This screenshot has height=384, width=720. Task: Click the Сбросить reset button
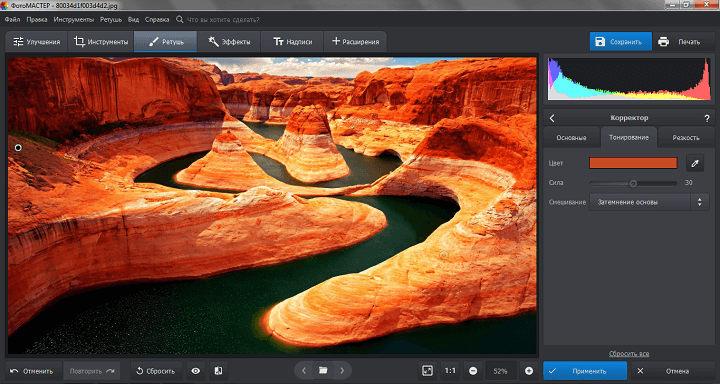click(156, 371)
